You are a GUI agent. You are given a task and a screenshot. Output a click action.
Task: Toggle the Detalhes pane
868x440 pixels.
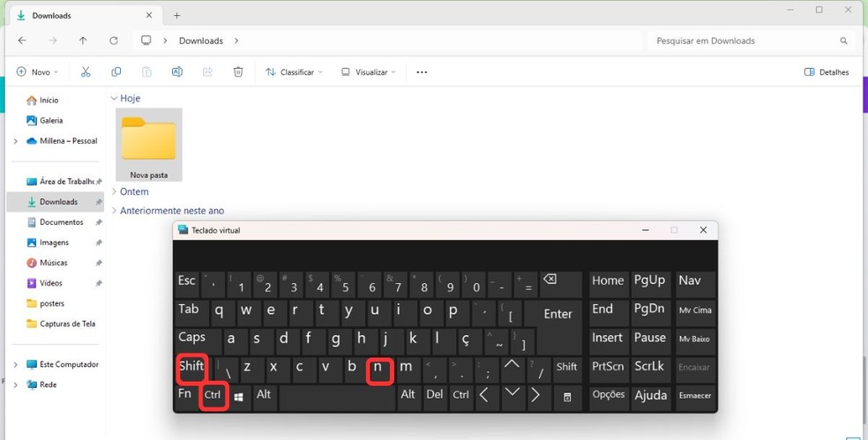pyautogui.click(x=827, y=72)
